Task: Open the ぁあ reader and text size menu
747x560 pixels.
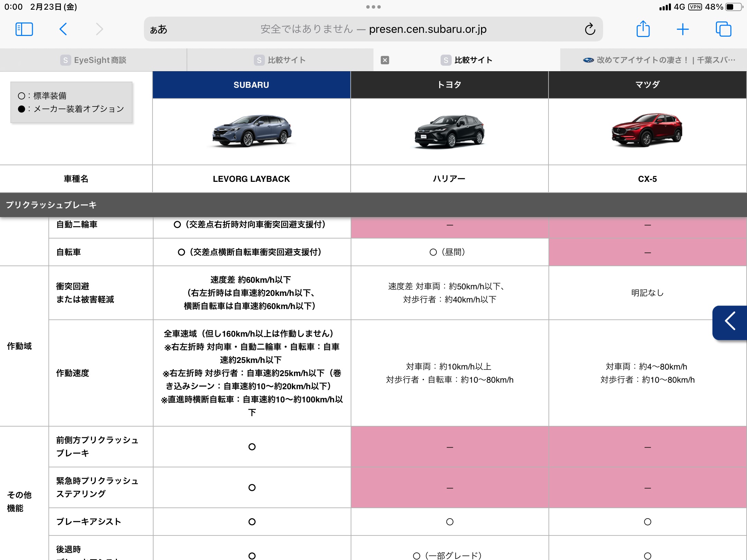Action: click(x=159, y=30)
